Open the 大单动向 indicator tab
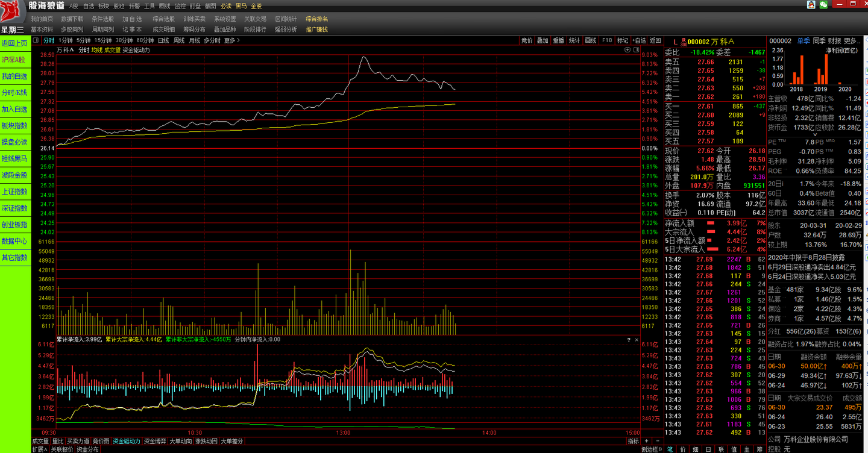Image resolution: width=868 pixels, height=453 pixels. coord(180,442)
